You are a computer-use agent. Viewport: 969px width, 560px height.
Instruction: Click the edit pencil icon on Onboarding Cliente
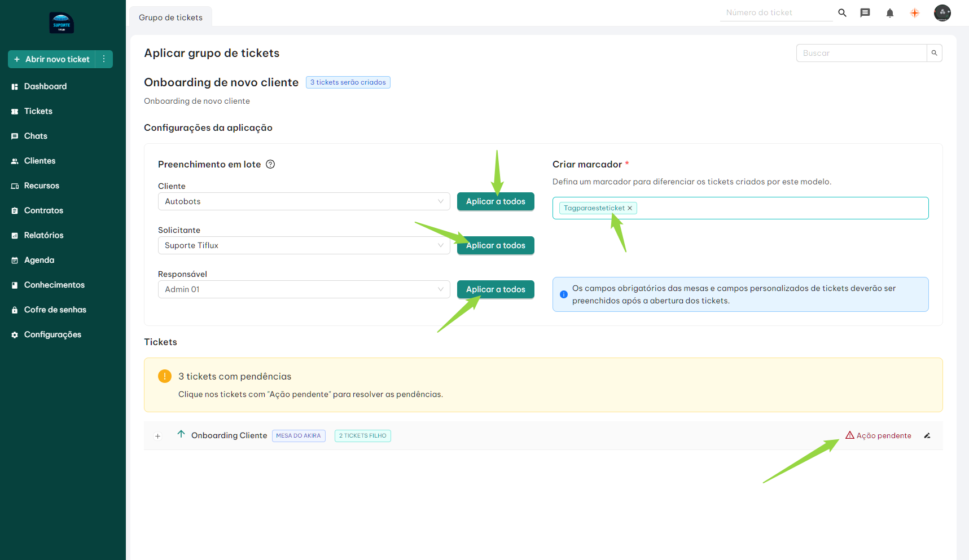(927, 436)
